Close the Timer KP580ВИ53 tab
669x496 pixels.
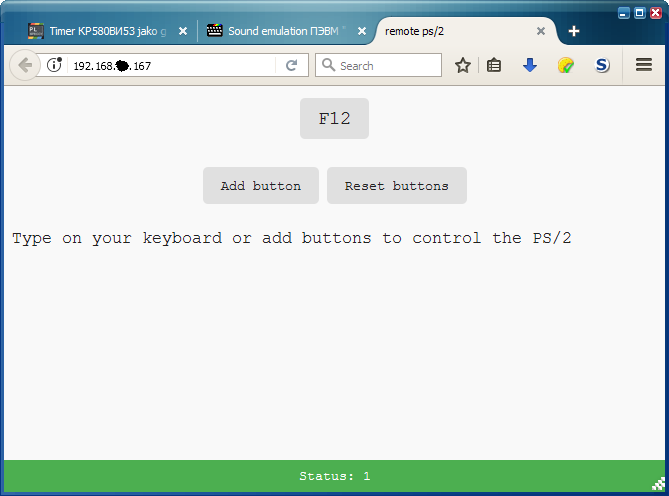coord(183,31)
